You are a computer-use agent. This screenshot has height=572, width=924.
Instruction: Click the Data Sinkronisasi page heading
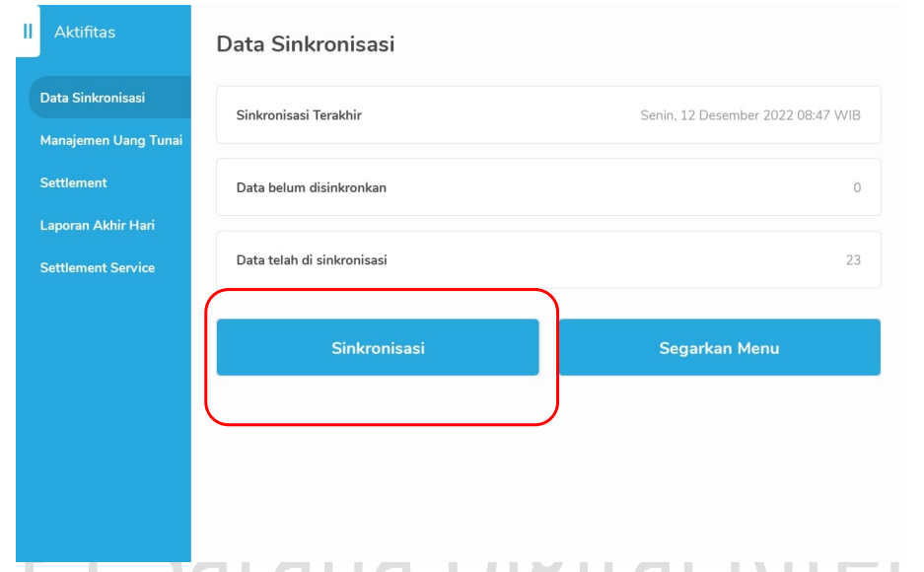(306, 44)
